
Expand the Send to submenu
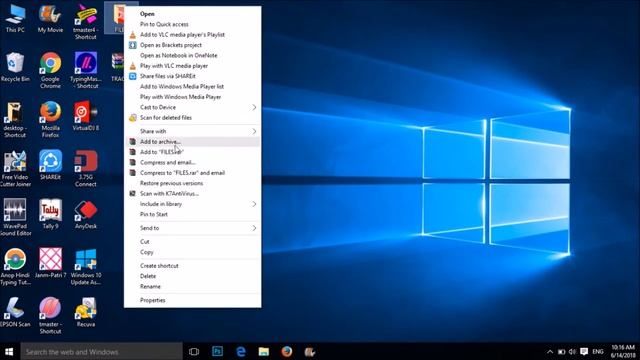point(193,228)
